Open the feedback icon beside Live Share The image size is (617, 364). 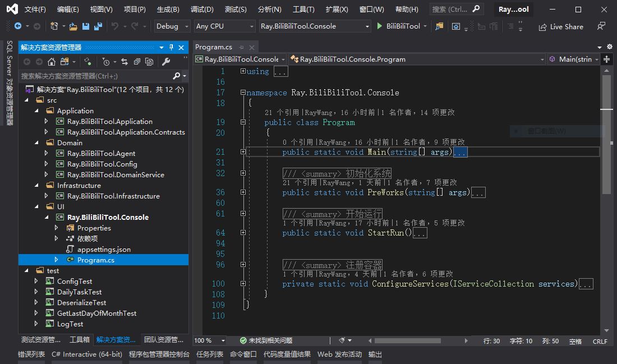pyautogui.click(x=601, y=26)
